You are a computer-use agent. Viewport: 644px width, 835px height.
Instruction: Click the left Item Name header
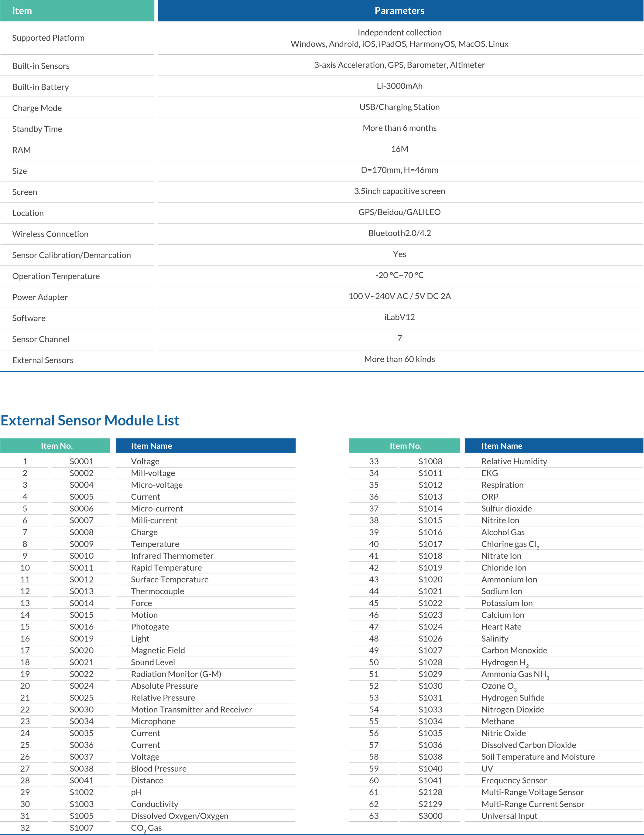coord(152,446)
